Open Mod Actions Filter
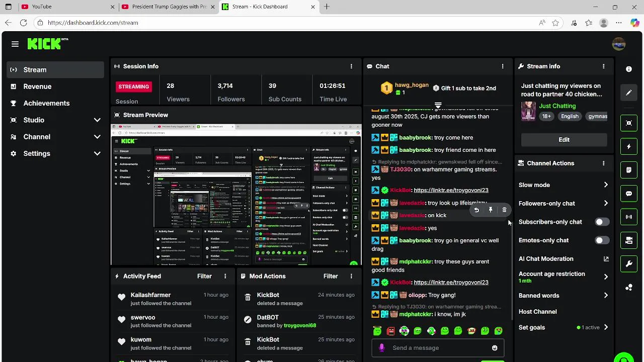Image resolution: width=644 pixels, height=362 pixels. click(x=331, y=276)
